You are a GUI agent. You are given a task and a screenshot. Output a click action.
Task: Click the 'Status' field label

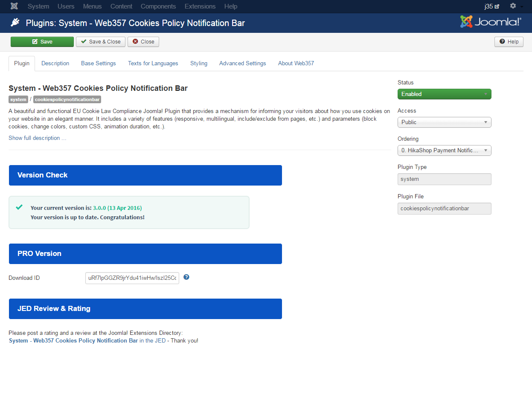406,82
